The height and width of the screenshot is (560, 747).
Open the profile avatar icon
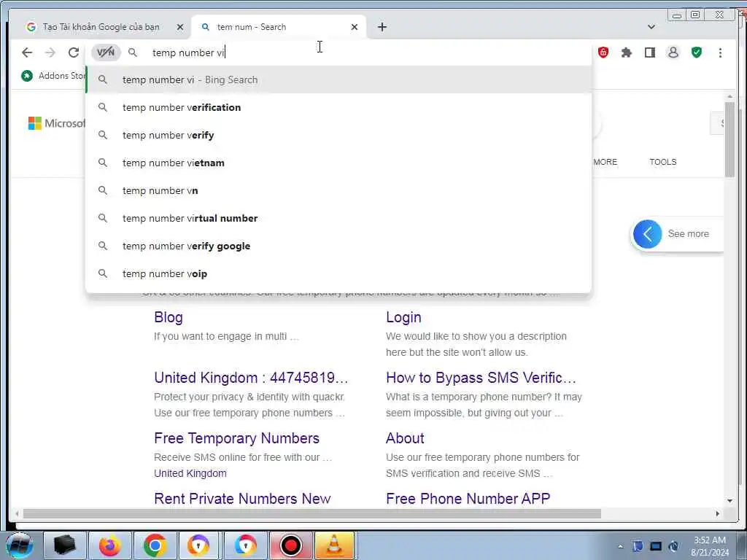pos(673,52)
